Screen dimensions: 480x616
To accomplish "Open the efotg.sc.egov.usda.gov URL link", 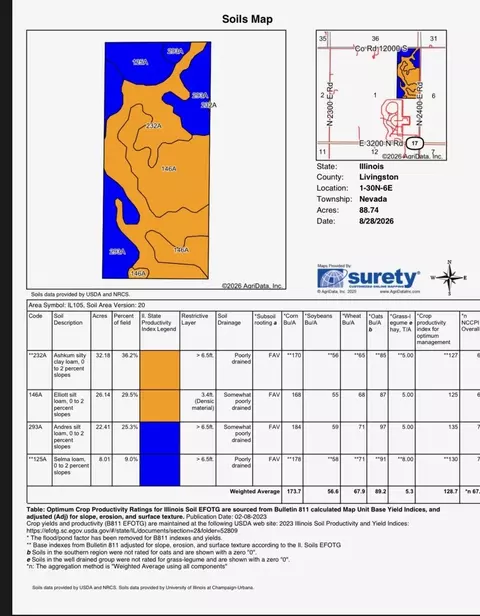I will [x=132, y=531].
